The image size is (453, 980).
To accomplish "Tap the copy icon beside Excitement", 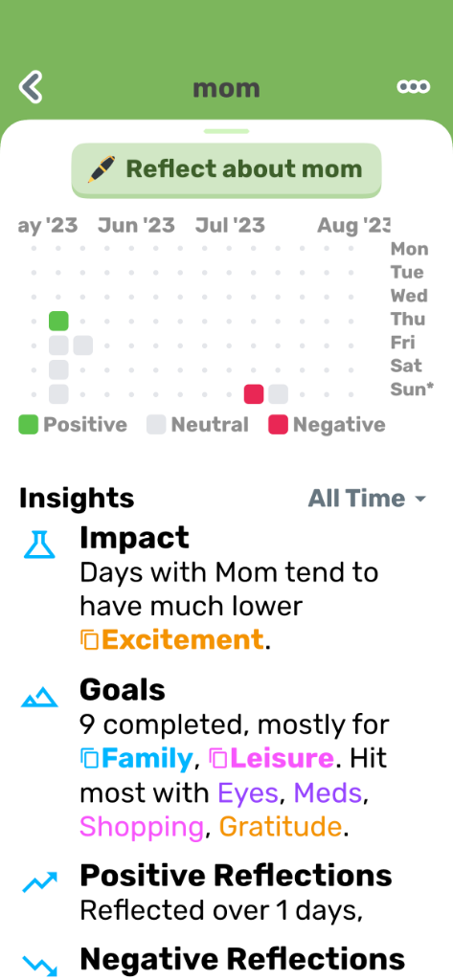I will click(89, 640).
